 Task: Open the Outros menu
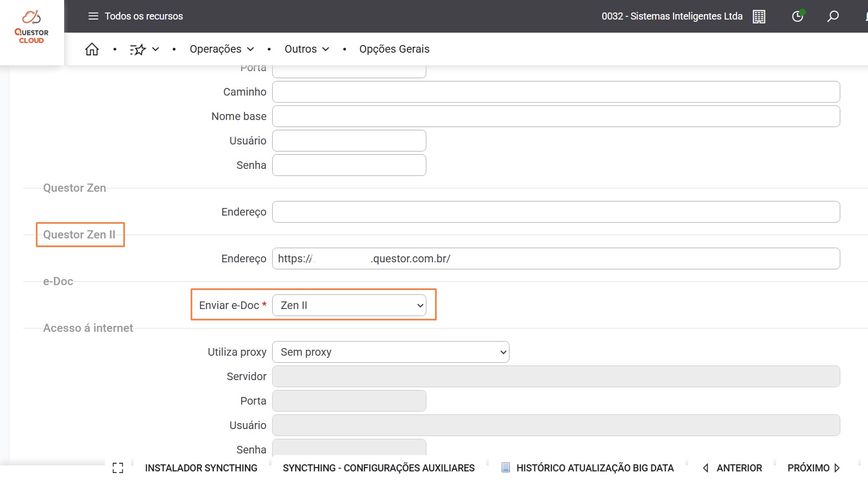(307, 49)
